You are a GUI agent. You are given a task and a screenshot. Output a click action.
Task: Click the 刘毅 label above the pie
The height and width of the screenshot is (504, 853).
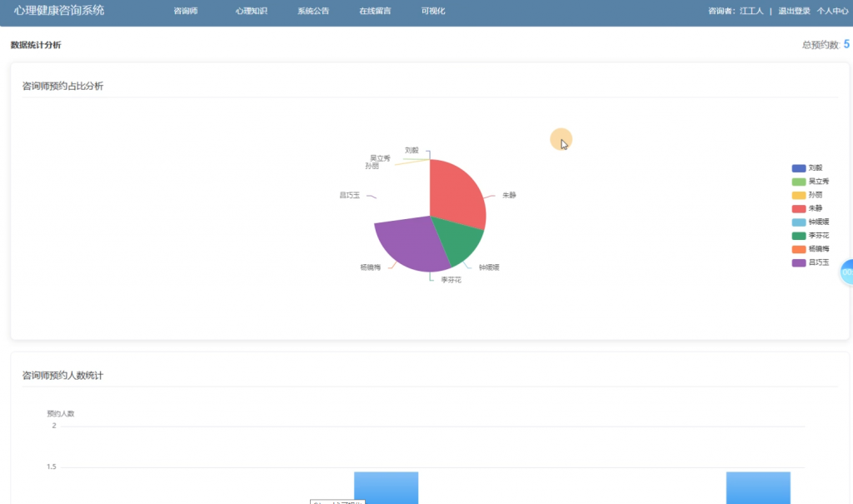click(412, 150)
